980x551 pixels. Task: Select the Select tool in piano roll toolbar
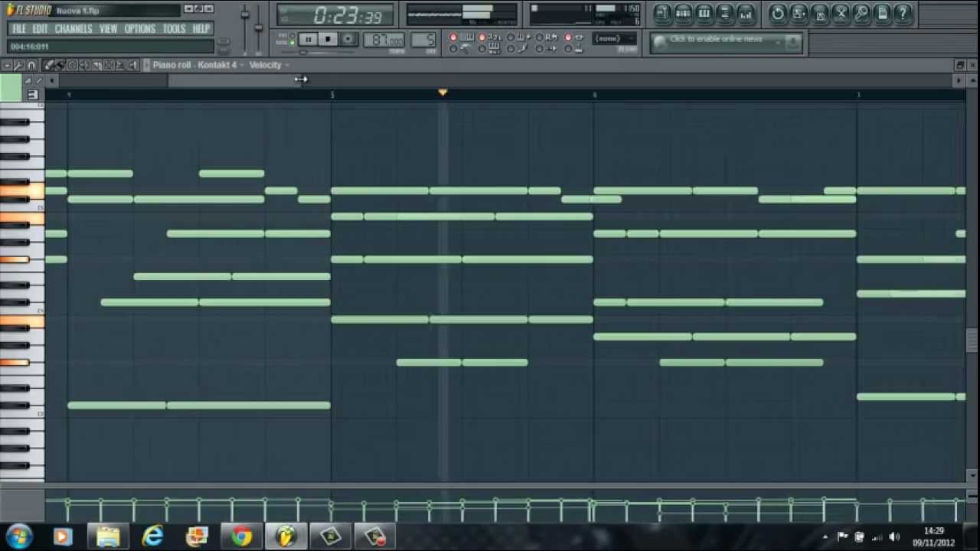pyautogui.click(x=109, y=65)
